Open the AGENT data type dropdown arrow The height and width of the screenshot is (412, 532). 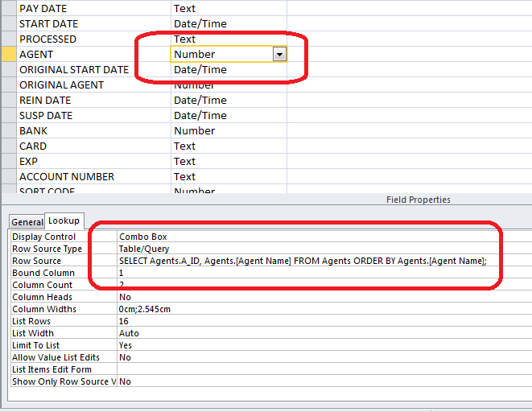coord(279,54)
